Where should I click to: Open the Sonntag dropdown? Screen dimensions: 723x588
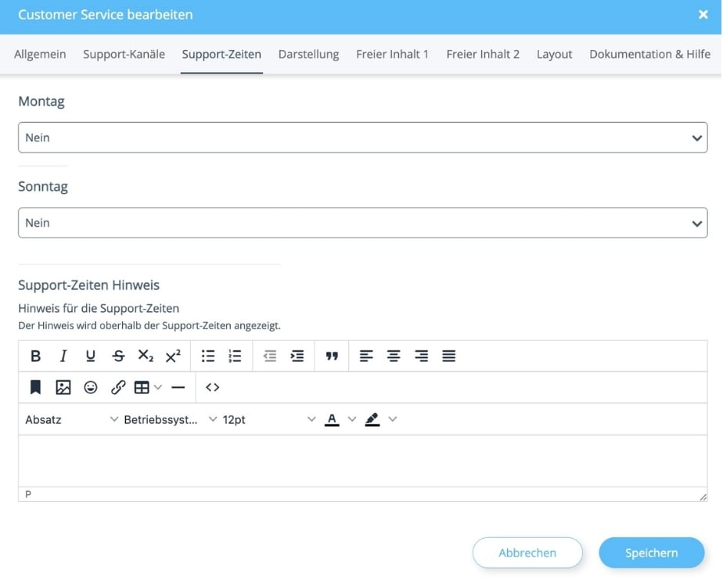[363, 223]
